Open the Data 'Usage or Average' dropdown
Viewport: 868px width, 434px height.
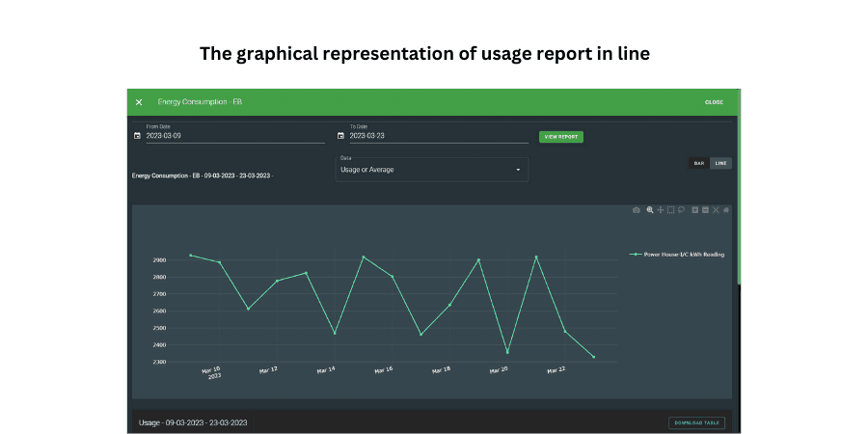(x=432, y=170)
